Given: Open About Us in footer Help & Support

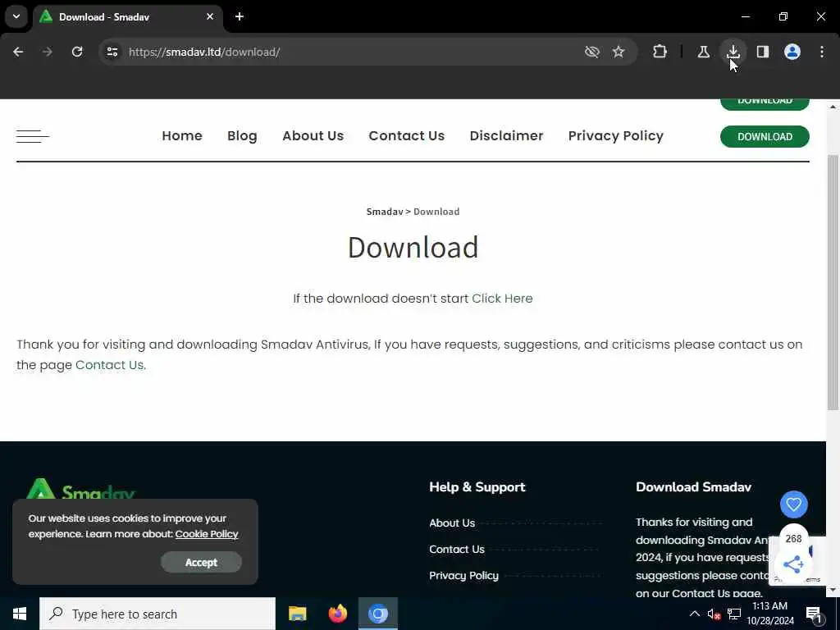Looking at the screenshot, I should click(x=452, y=523).
